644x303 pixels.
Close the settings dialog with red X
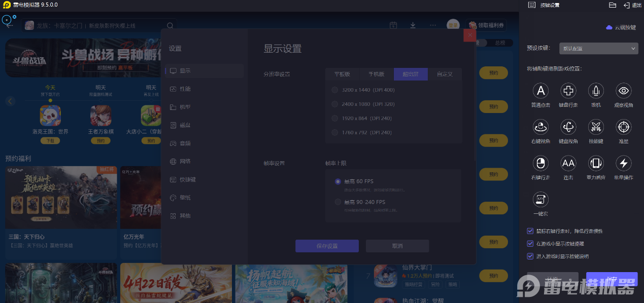pyautogui.click(x=470, y=35)
